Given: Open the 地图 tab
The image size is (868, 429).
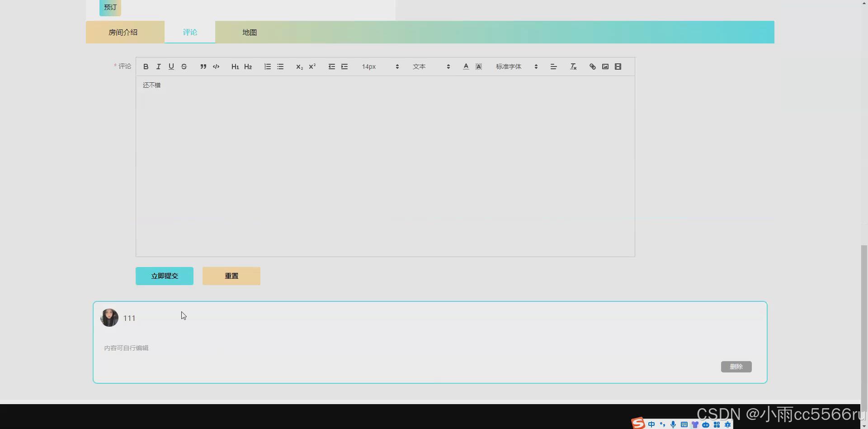Looking at the screenshot, I should 250,32.
